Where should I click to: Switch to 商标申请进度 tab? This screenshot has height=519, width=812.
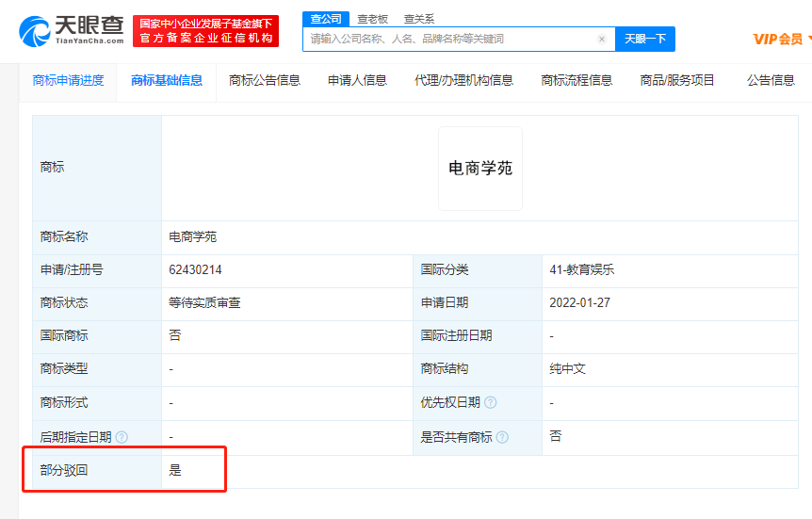pyautogui.click(x=68, y=81)
